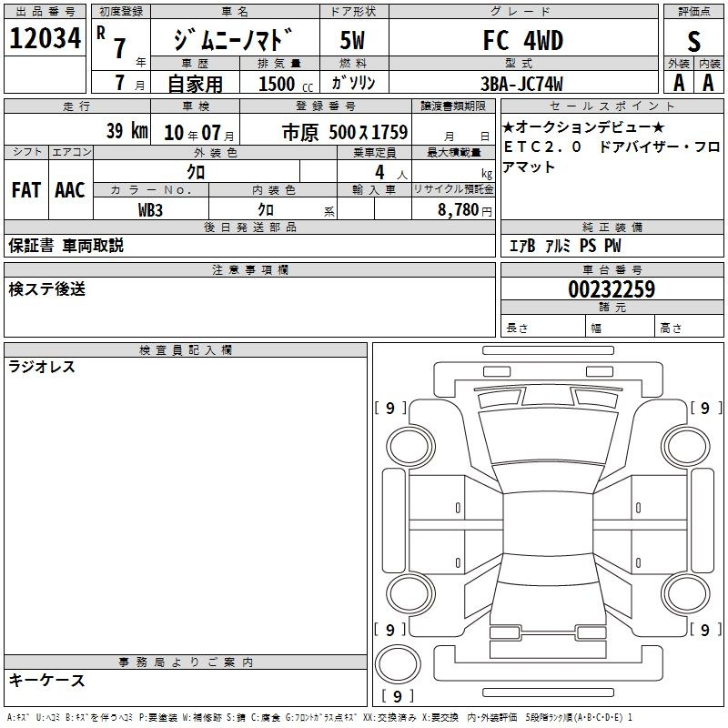728x728 pixels.
Task: Click the lot number 12034
Action: pyautogui.click(x=45, y=38)
